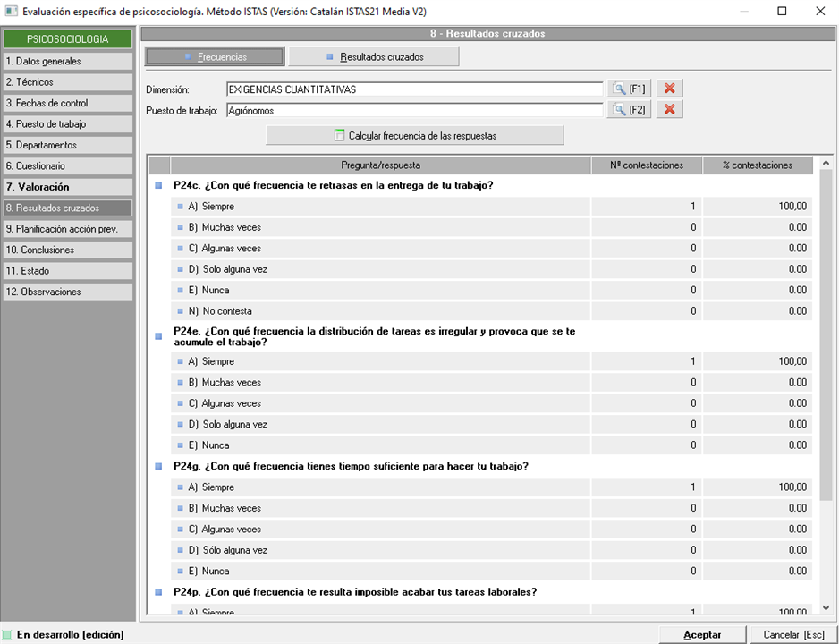The height and width of the screenshot is (644, 839).
Task: Click the blue square icon beside question P24g
Action: tap(159, 467)
